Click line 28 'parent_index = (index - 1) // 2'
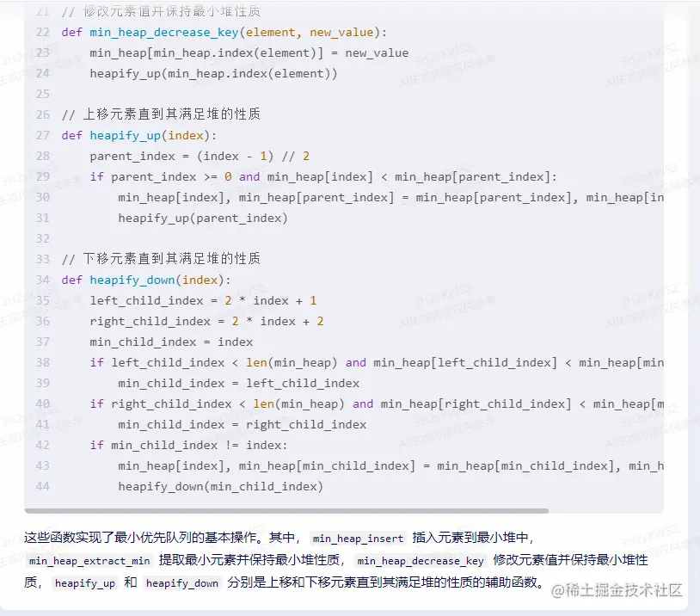 click(x=200, y=156)
